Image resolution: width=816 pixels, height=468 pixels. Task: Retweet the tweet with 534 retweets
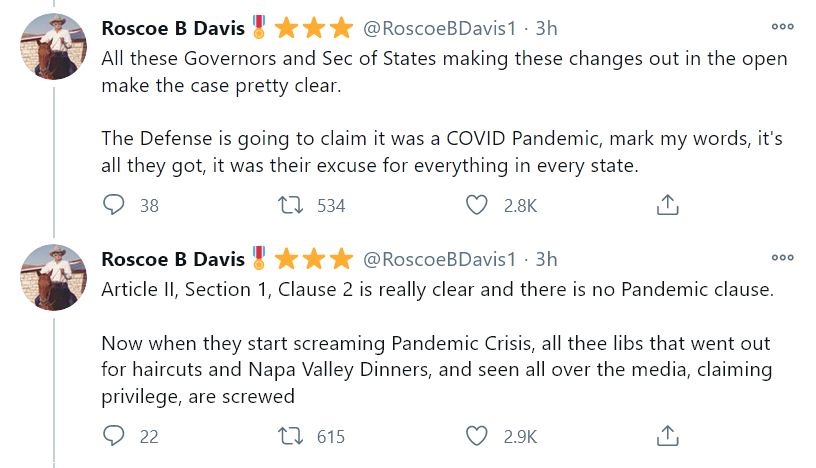[x=292, y=205]
